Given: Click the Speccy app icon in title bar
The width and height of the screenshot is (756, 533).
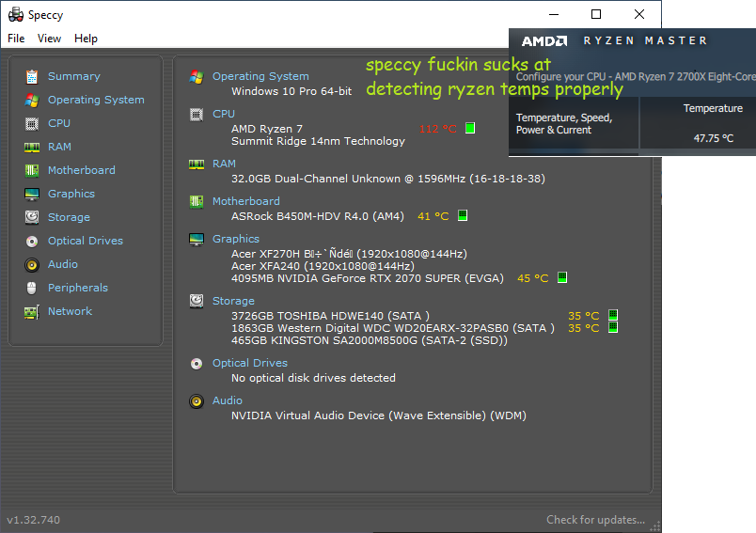Looking at the screenshot, I should (15, 14).
